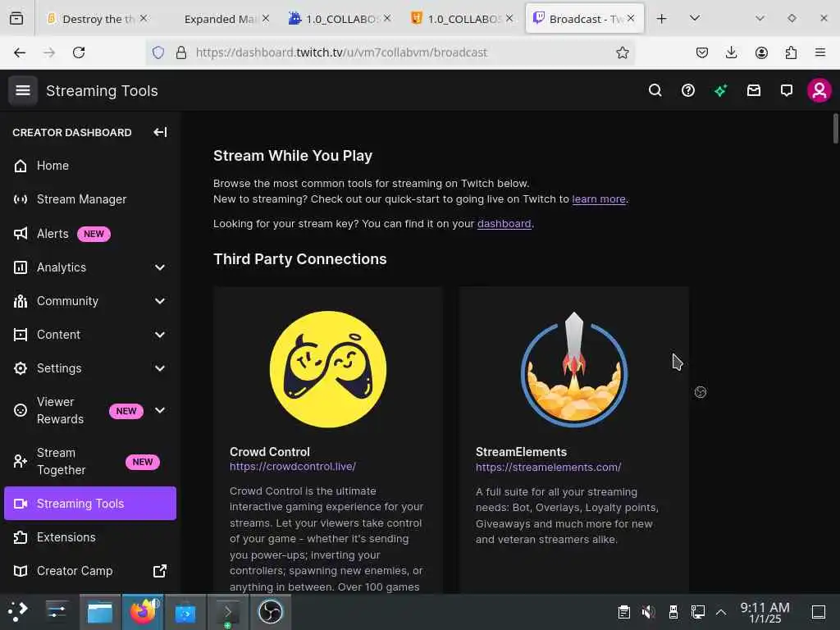Open the crowdcontrol.live link
The height and width of the screenshot is (630, 840).
293,467
